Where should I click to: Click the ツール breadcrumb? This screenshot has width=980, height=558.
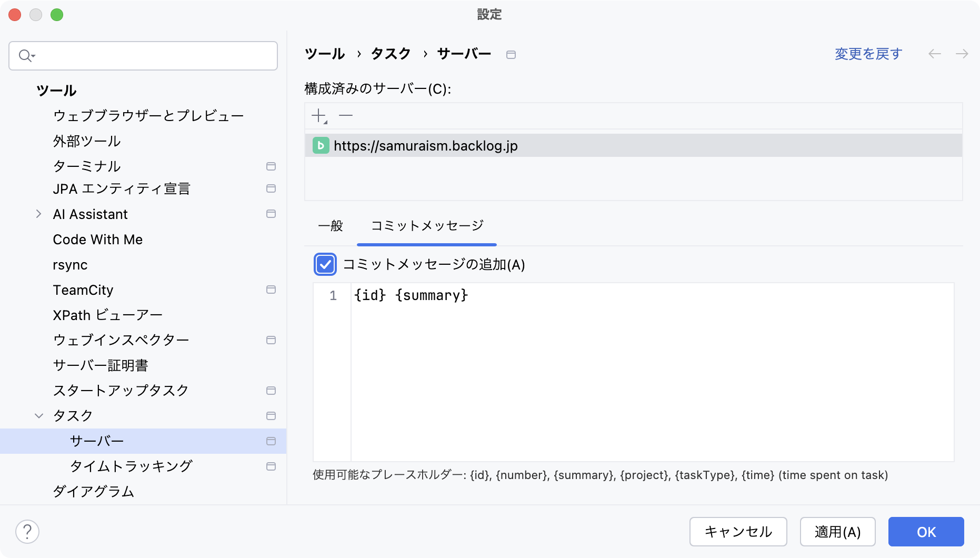click(x=325, y=54)
